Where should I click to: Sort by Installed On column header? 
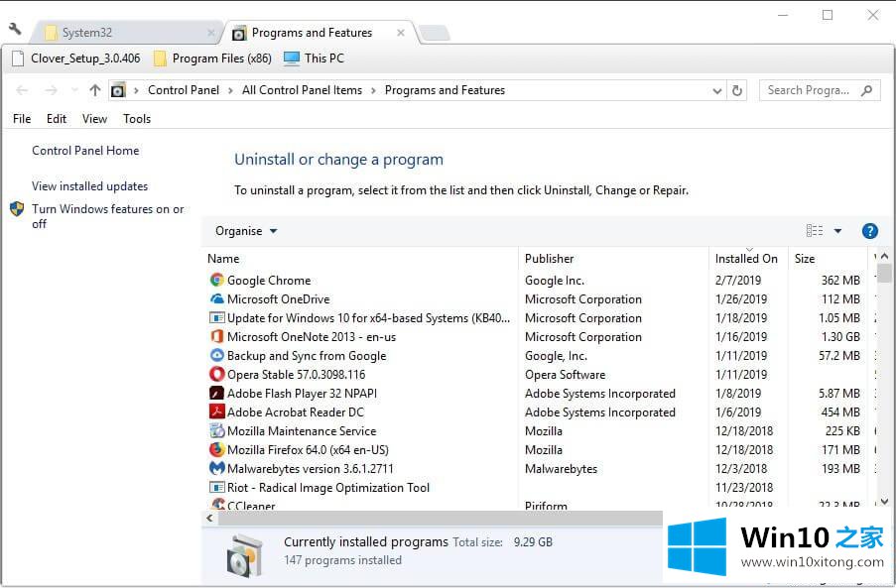coord(748,258)
